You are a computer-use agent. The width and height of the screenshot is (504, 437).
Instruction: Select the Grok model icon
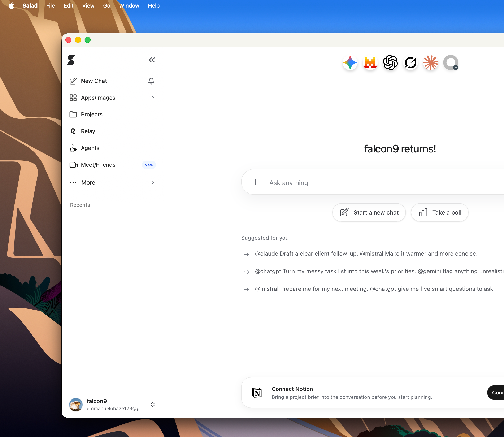click(x=411, y=63)
